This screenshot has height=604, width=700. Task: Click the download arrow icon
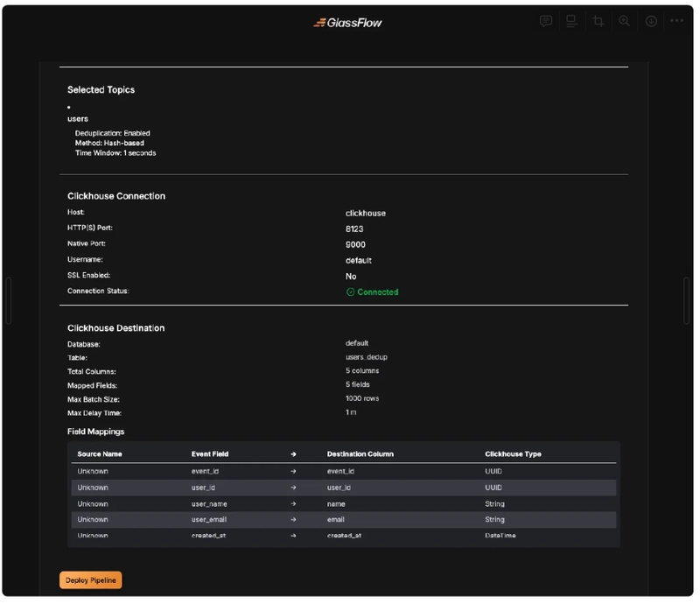coord(651,21)
